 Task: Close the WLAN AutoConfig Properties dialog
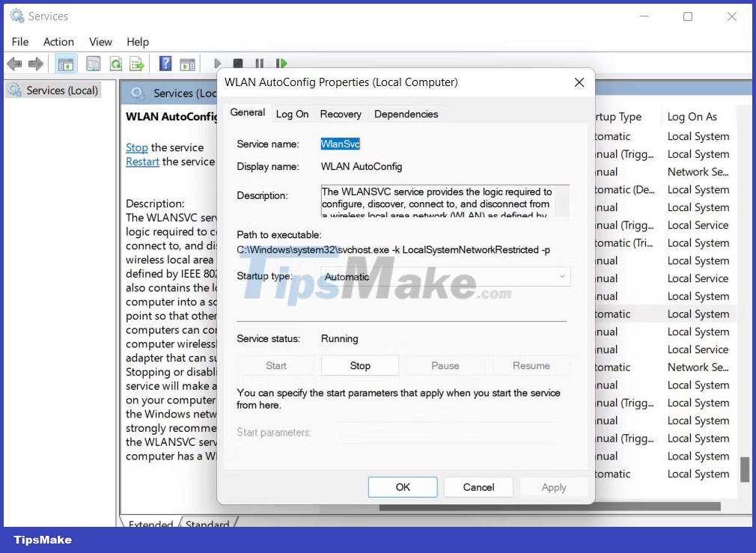click(x=579, y=82)
